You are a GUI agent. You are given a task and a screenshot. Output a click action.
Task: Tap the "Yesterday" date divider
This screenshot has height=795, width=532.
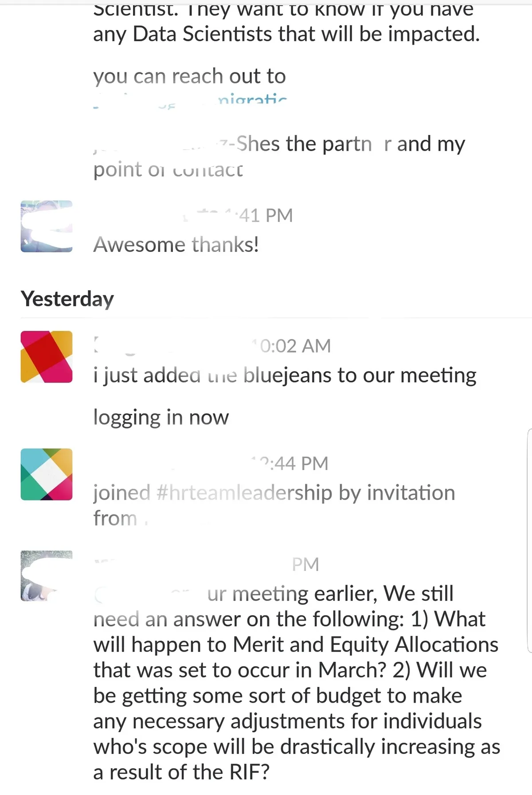(67, 299)
